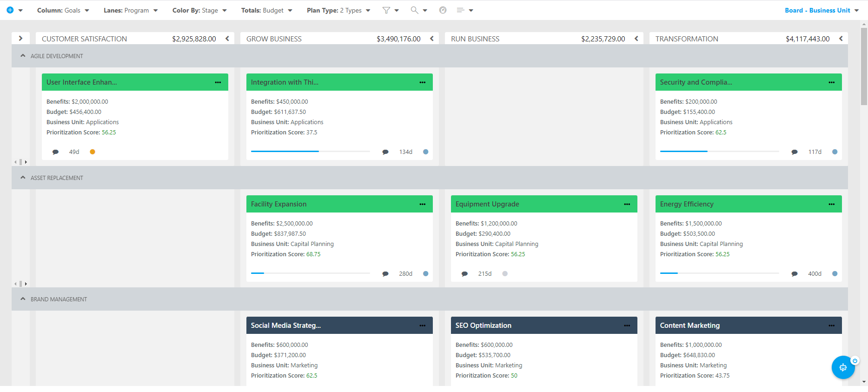Collapse the Grow Business column
This screenshot has height=392, width=868.
pyautogui.click(x=432, y=39)
